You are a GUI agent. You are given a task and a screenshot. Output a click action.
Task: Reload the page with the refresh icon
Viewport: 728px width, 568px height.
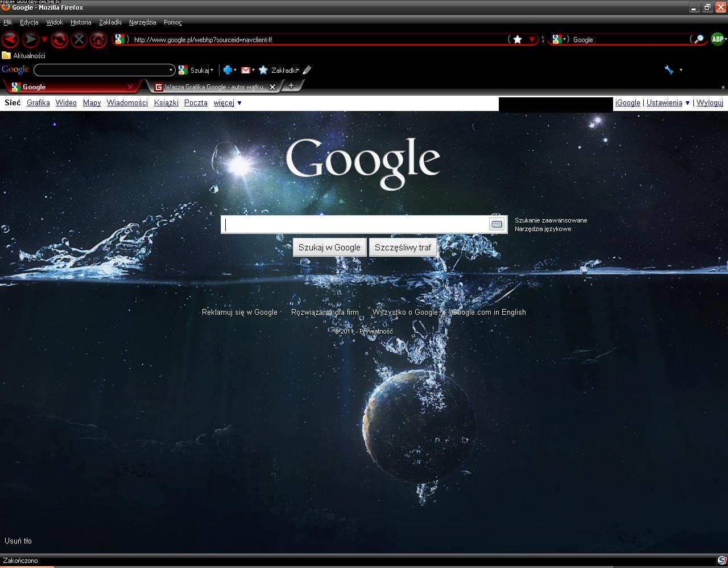[59, 39]
